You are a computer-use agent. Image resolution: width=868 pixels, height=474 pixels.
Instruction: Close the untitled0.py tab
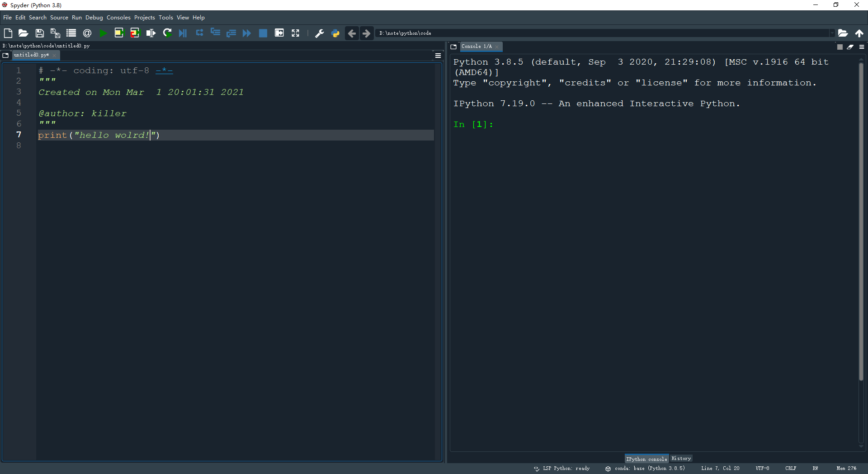(54, 56)
